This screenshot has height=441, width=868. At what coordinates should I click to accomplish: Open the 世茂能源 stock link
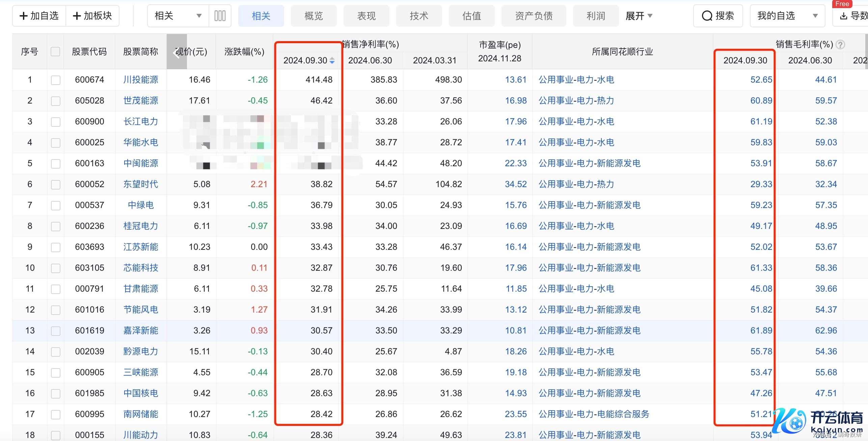[x=141, y=100]
